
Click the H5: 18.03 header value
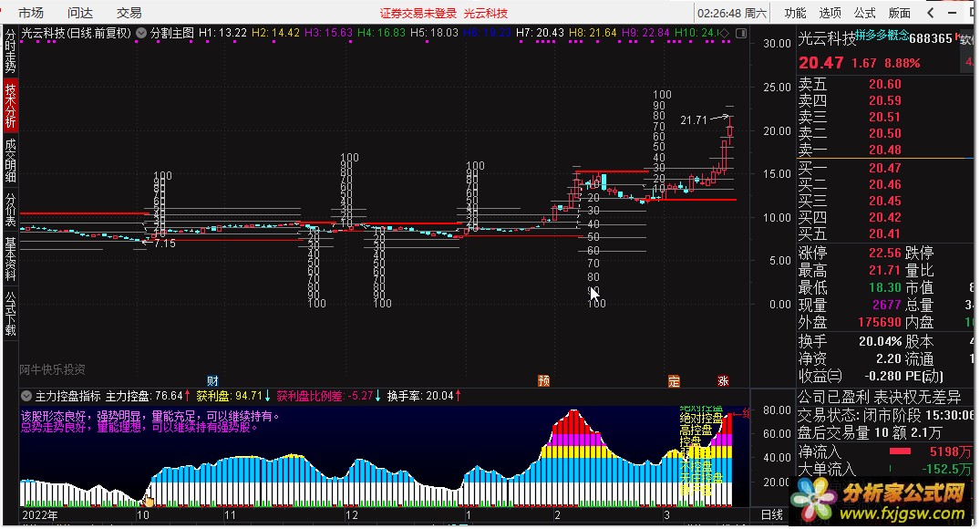coord(434,33)
